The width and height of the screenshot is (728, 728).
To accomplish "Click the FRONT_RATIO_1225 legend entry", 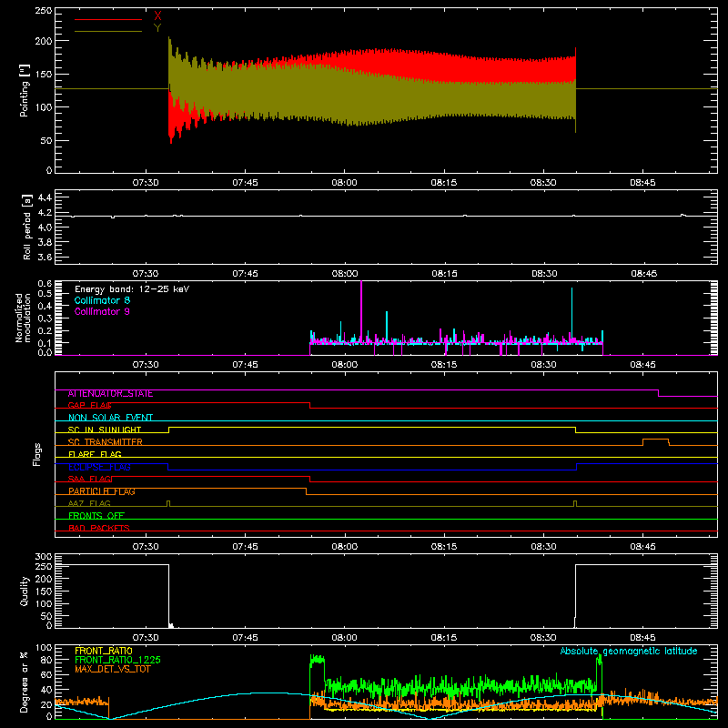I will pyautogui.click(x=117, y=660).
